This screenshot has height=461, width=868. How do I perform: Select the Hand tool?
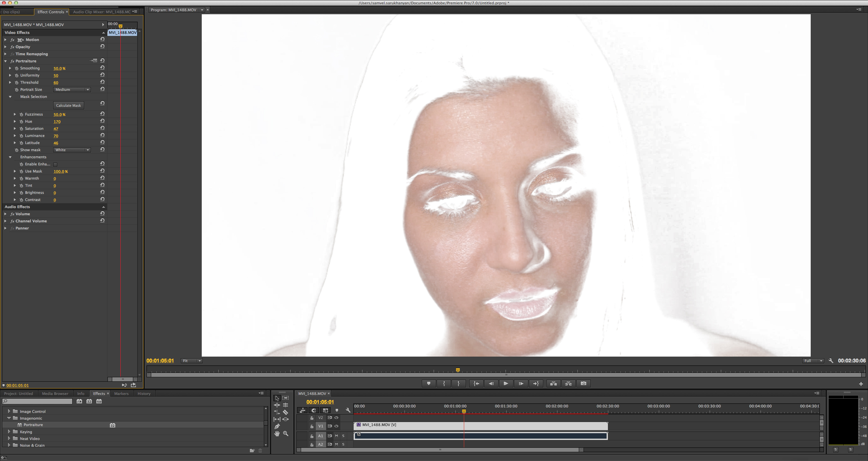(277, 434)
